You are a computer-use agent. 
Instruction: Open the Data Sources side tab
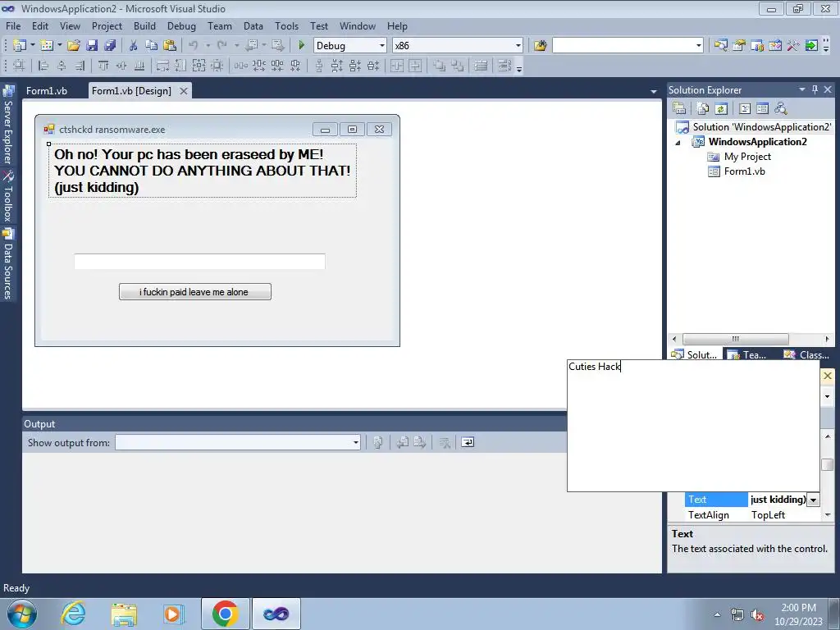pyautogui.click(x=8, y=263)
